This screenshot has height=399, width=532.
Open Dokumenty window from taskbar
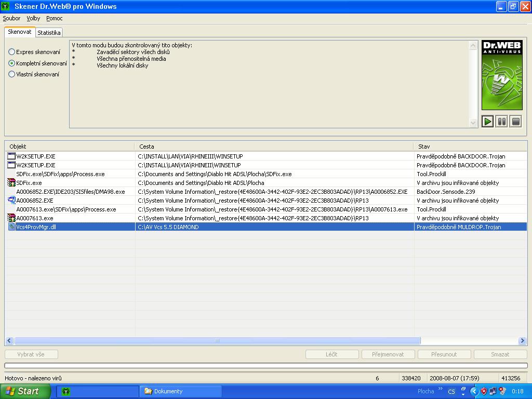click(180, 391)
